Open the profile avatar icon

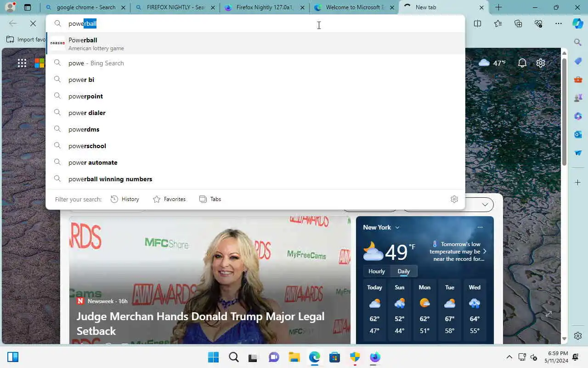tap(10, 7)
